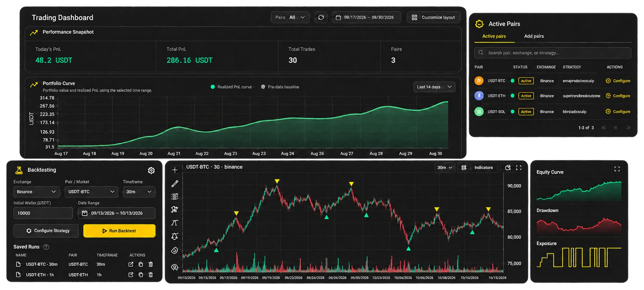Viewport: 644px width, 290px height.
Task: Click the Active status badge for USDT-SOL
Action: point(526,112)
